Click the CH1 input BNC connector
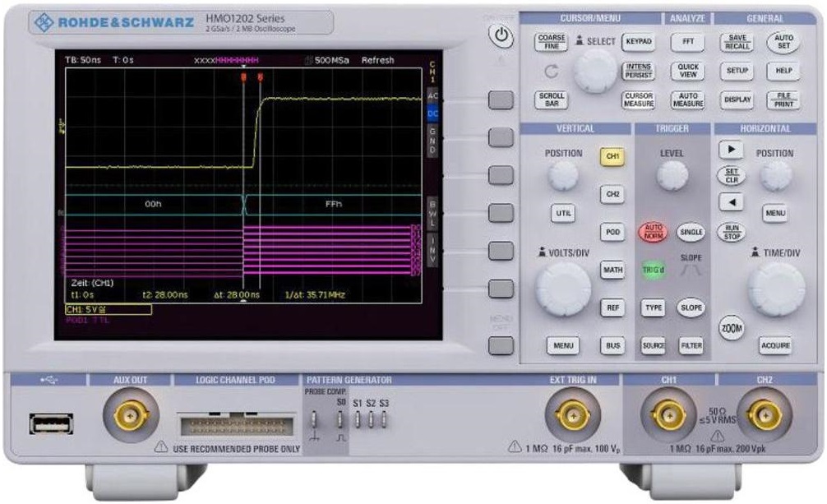Viewport: 827px width, 504px height. point(668,416)
